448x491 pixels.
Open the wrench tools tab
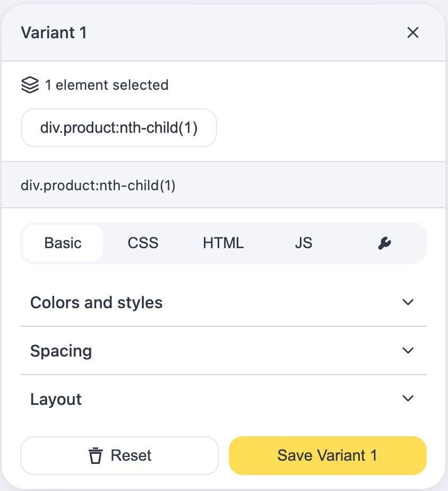[x=384, y=243]
